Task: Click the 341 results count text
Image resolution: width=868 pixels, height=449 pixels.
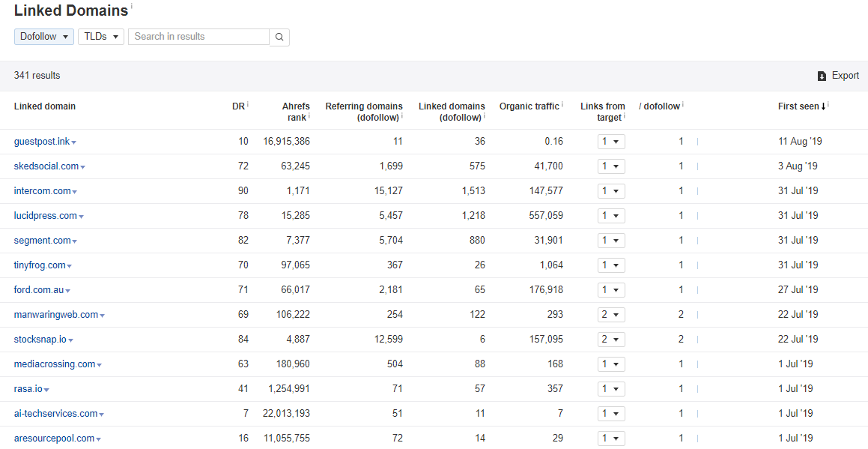Action: [37, 76]
